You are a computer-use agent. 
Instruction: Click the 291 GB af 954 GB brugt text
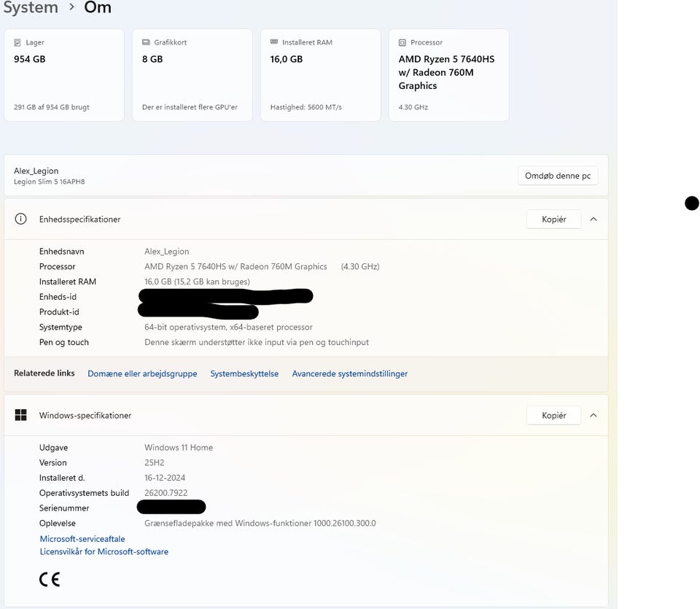[x=51, y=107]
